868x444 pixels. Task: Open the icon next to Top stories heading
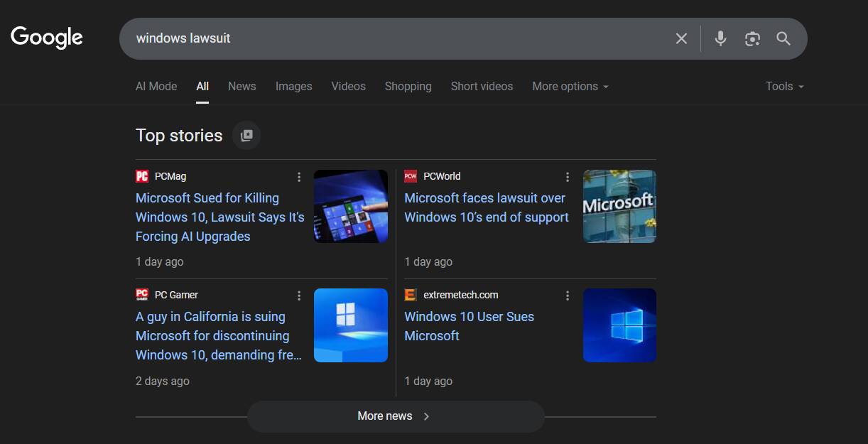246,136
